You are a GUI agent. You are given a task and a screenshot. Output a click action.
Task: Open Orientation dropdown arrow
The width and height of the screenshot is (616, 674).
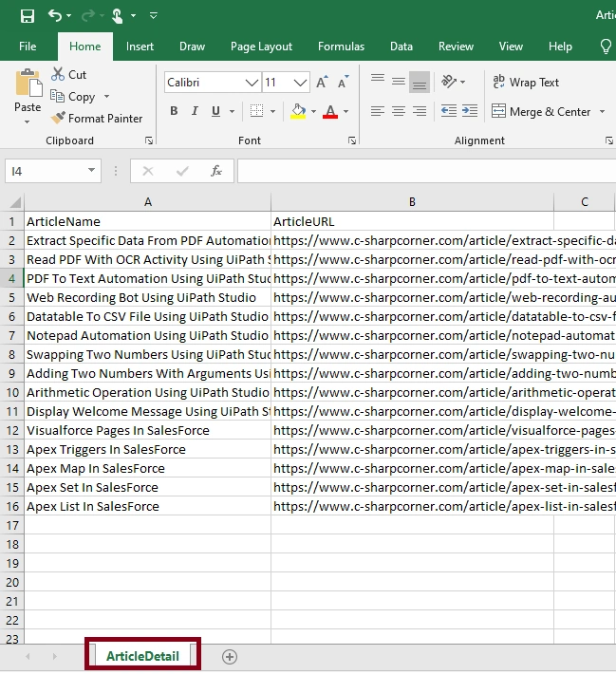(x=462, y=82)
